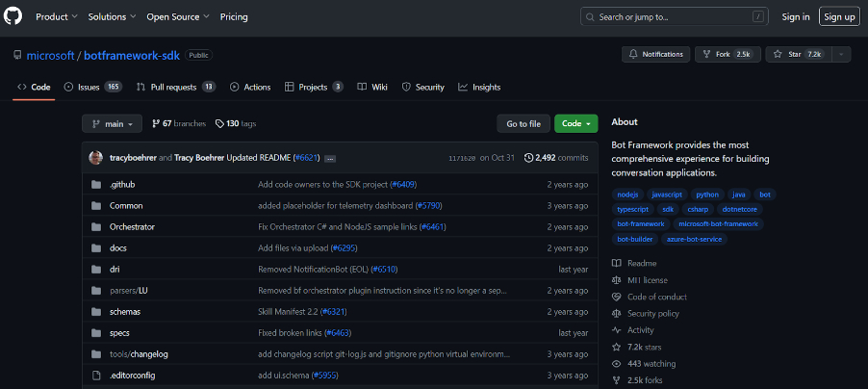Click the Readme book icon
Screen dimensions: 868x389
point(616,263)
